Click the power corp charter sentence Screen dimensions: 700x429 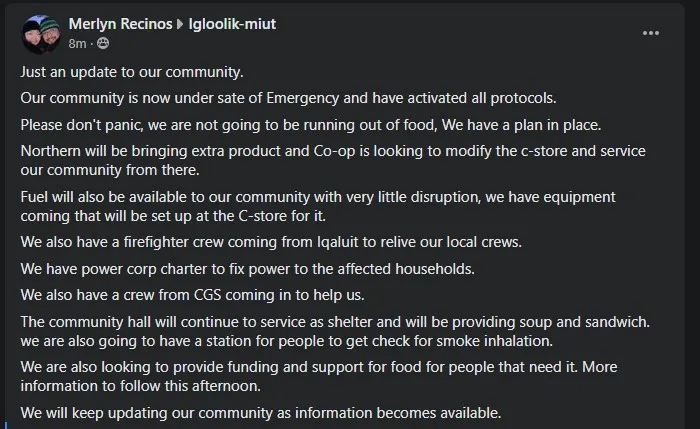coord(247,269)
